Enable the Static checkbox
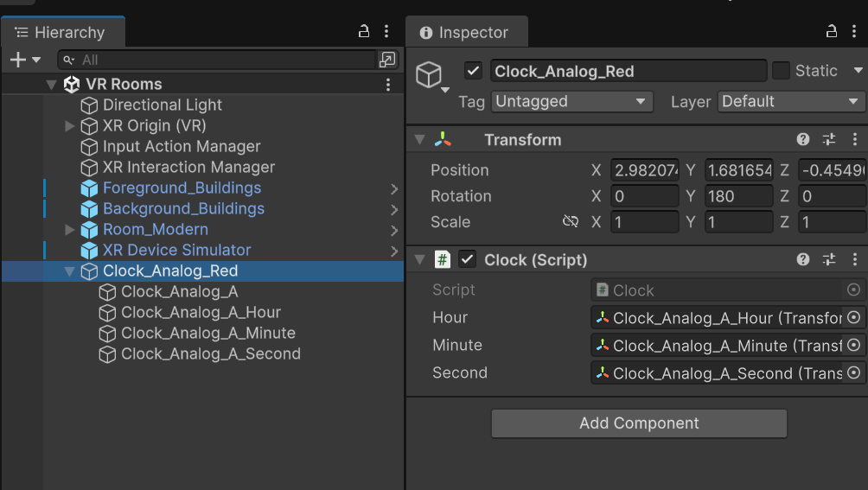The image size is (868, 490). 781,71
